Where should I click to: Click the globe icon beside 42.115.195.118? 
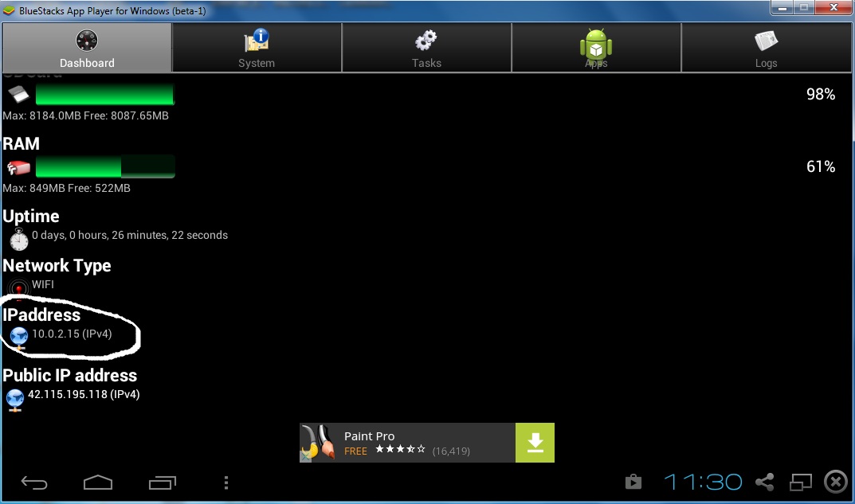click(x=15, y=400)
